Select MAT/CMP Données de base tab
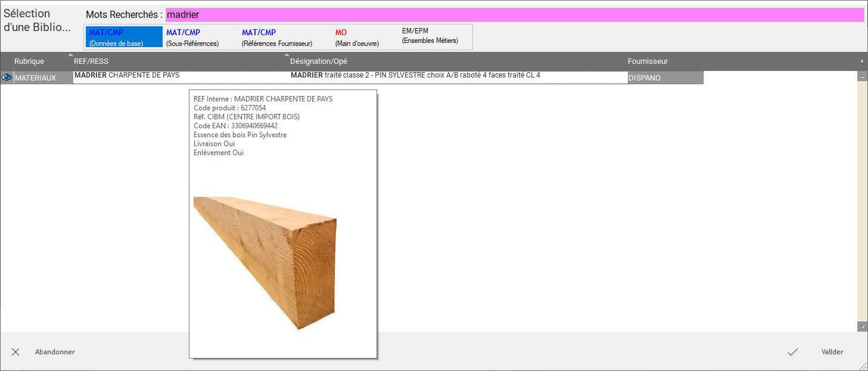 pyautogui.click(x=123, y=37)
